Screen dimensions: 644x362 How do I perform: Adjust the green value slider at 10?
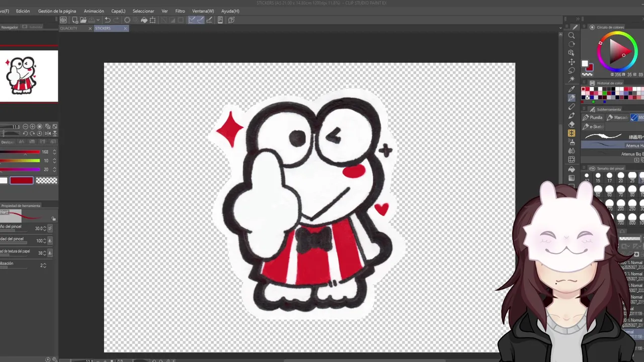coord(20,161)
